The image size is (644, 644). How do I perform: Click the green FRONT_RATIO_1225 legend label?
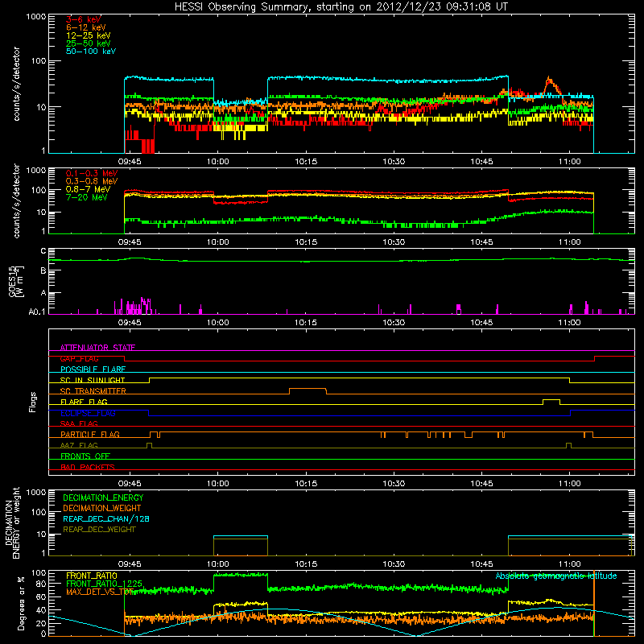pyautogui.click(x=104, y=584)
